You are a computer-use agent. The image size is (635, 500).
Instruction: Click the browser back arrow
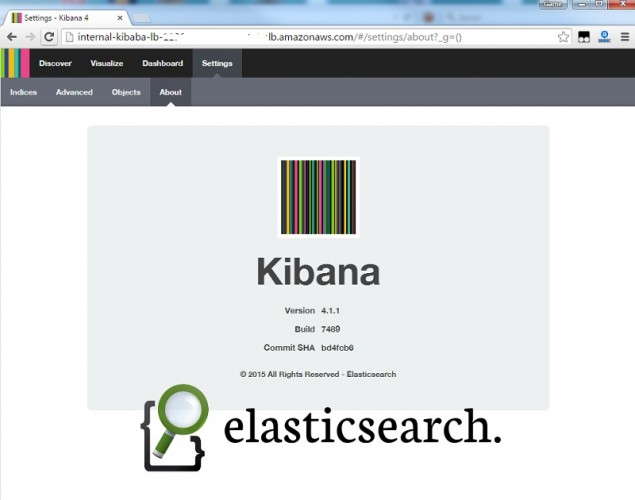tap(12, 37)
